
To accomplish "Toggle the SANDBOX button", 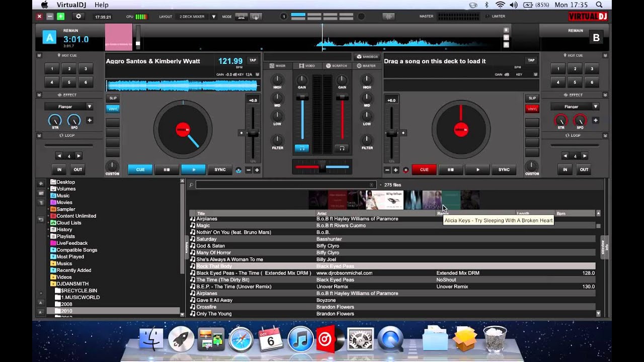I will point(367,57).
